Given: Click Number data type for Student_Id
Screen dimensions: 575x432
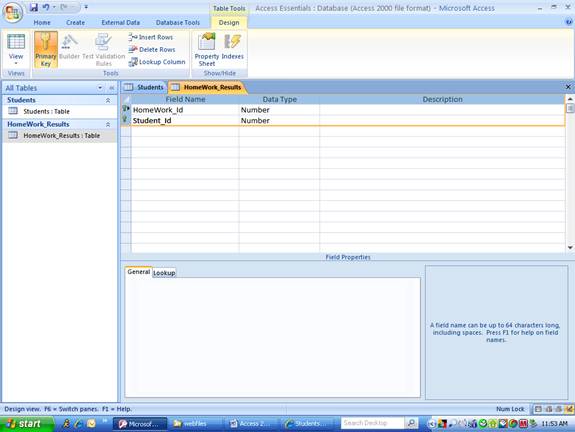Looking at the screenshot, I should point(279,121).
